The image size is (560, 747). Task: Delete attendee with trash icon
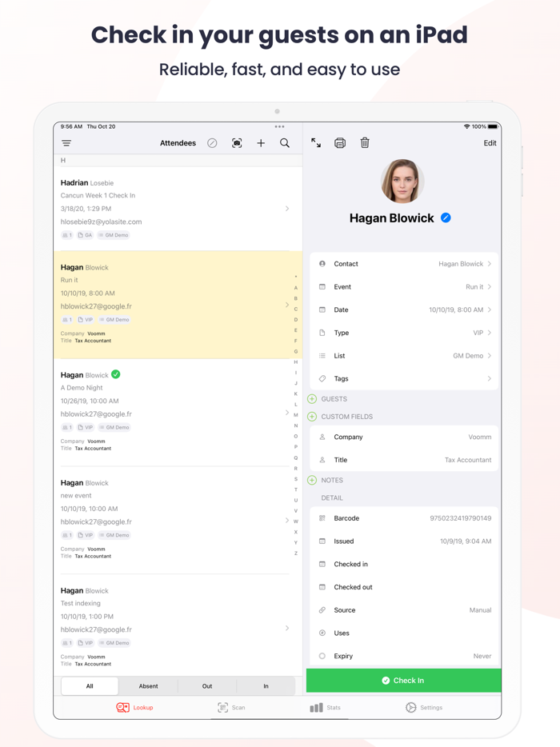(365, 142)
